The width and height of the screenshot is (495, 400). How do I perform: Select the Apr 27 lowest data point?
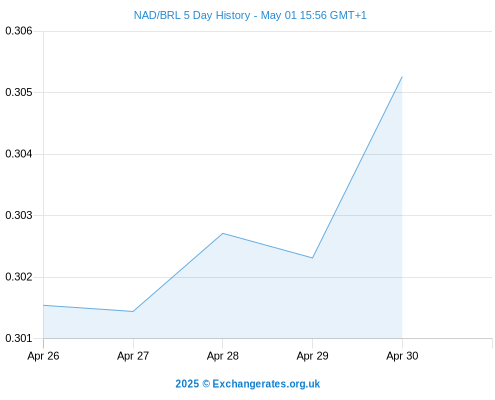pyautogui.click(x=133, y=311)
